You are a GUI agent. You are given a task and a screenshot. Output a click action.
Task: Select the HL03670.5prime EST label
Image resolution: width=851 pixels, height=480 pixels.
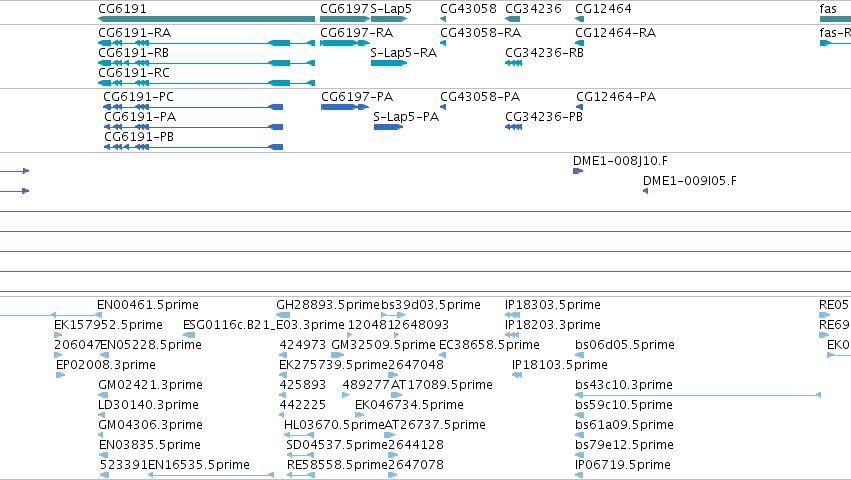point(334,425)
